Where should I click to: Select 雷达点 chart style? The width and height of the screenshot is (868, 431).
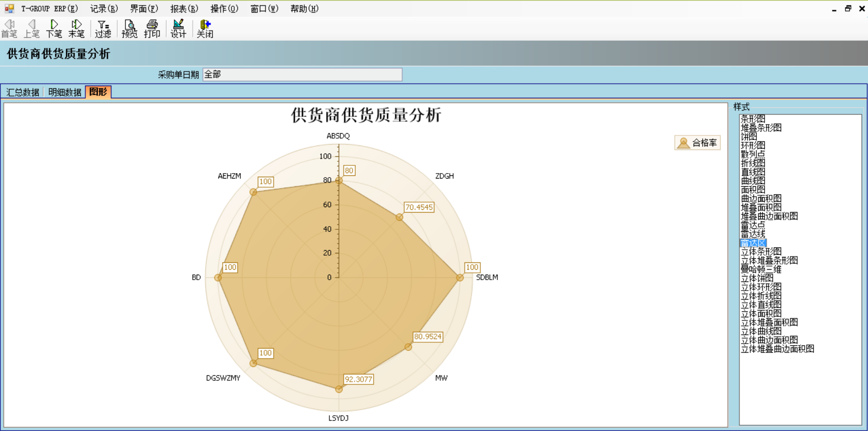point(753,225)
